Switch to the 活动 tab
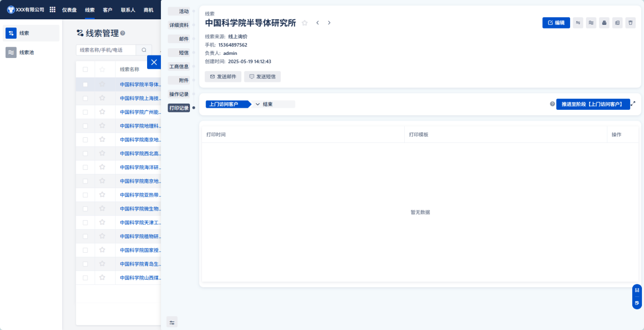Viewport: 644px width, 330px height. click(x=179, y=11)
